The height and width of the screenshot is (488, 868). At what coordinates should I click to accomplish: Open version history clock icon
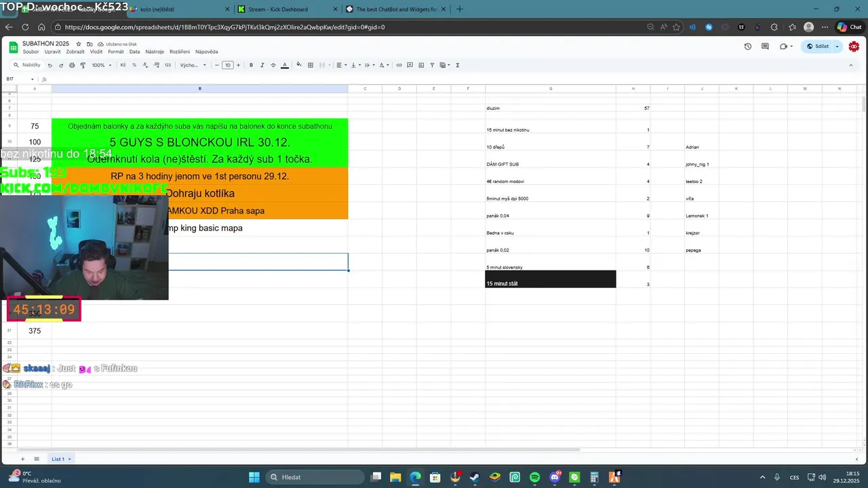click(747, 46)
